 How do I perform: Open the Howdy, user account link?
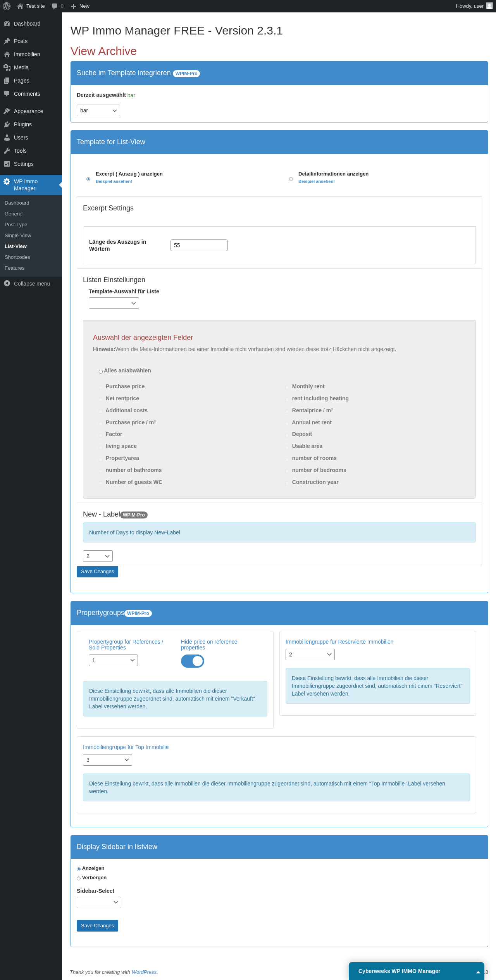(474, 6)
